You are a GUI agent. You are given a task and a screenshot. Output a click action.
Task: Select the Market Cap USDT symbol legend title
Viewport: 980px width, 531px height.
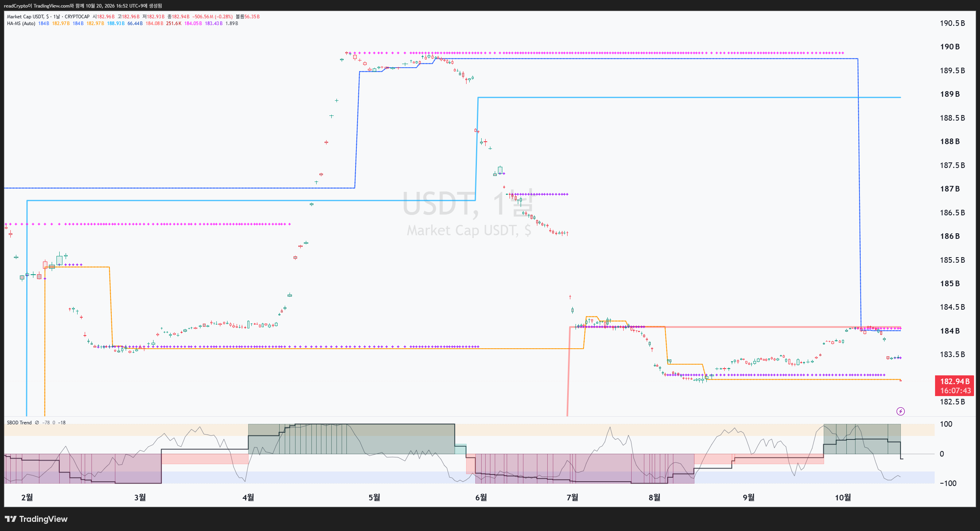[48, 17]
